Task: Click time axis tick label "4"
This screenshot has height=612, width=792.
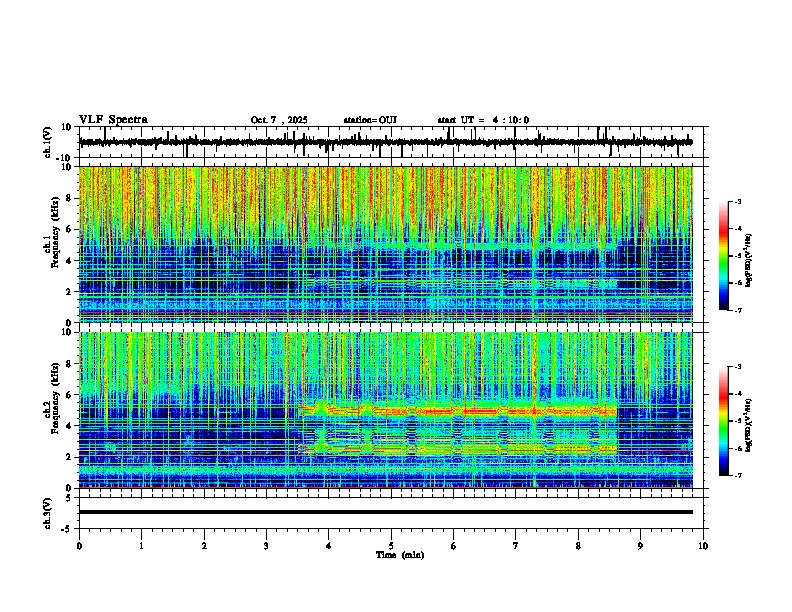Action: point(328,546)
